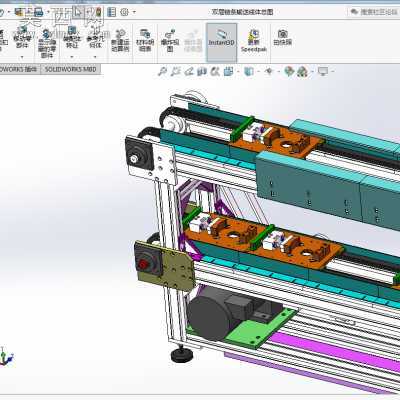Click the Print icon in title bar
Screen dimensions: 400x400
coord(39,13)
